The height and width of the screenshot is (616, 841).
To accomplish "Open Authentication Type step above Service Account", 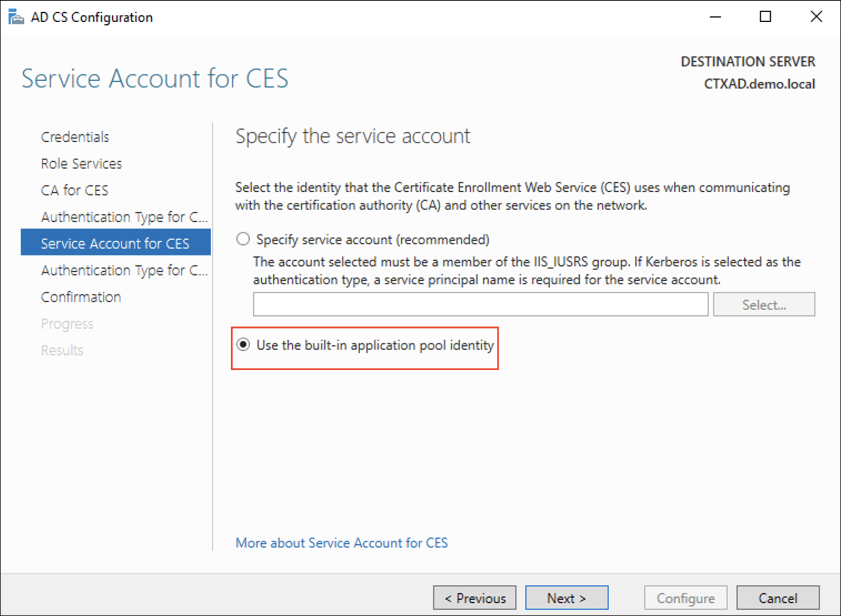I will [124, 217].
